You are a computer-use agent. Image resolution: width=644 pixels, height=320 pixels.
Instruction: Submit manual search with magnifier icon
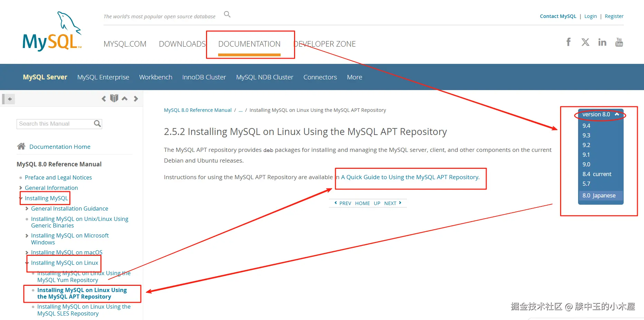point(97,124)
